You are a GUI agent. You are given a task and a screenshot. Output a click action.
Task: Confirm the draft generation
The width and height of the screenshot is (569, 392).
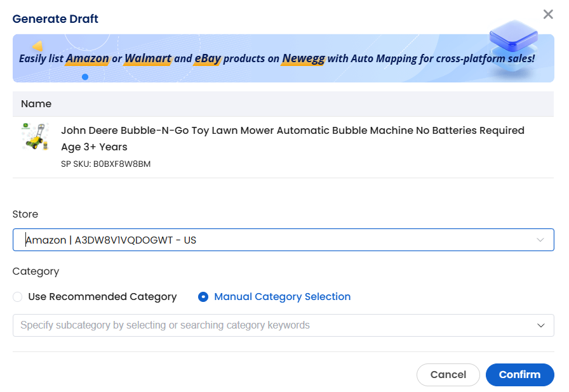coord(519,375)
